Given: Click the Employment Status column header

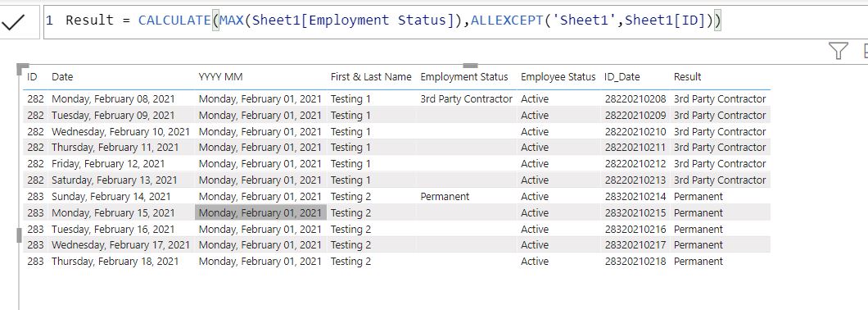Looking at the screenshot, I should [464, 77].
